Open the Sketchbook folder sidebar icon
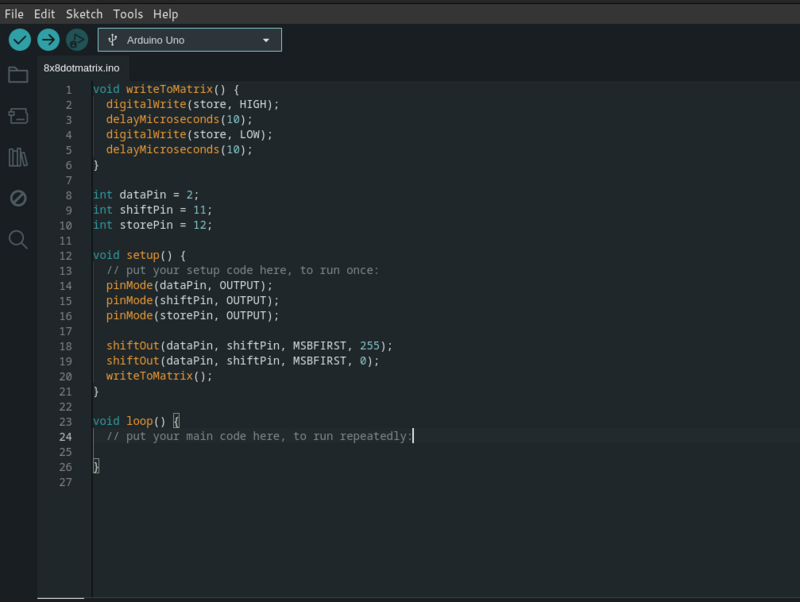This screenshot has height=602, width=800. click(18, 75)
